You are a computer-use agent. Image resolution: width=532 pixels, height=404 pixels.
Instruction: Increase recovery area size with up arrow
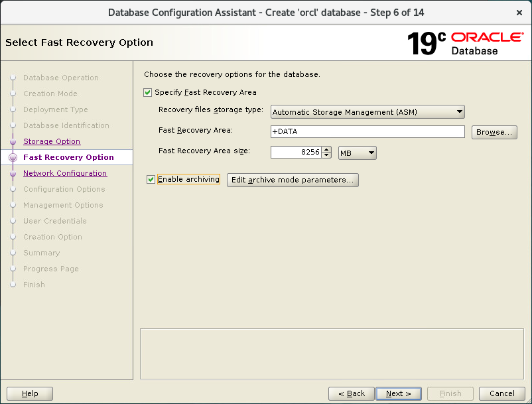point(326,149)
